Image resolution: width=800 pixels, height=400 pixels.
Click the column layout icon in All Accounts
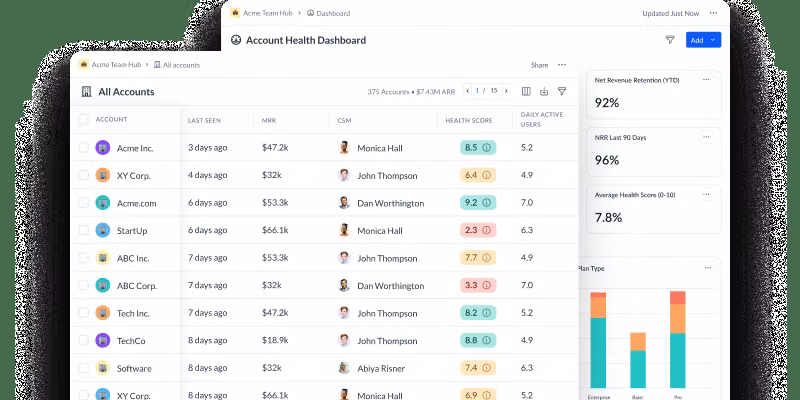(526, 91)
